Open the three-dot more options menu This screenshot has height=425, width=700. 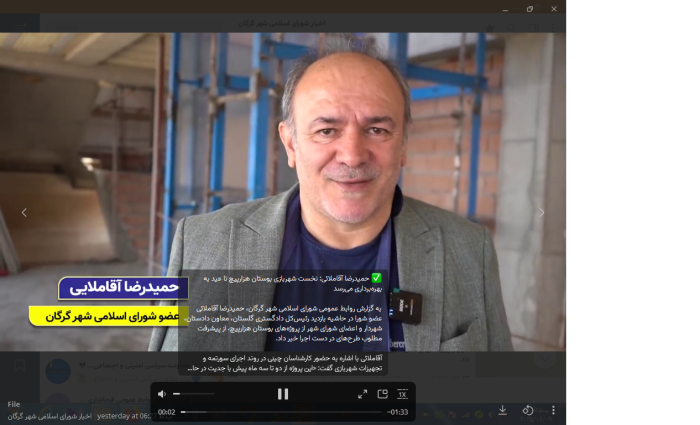pyautogui.click(x=553, y=410)
